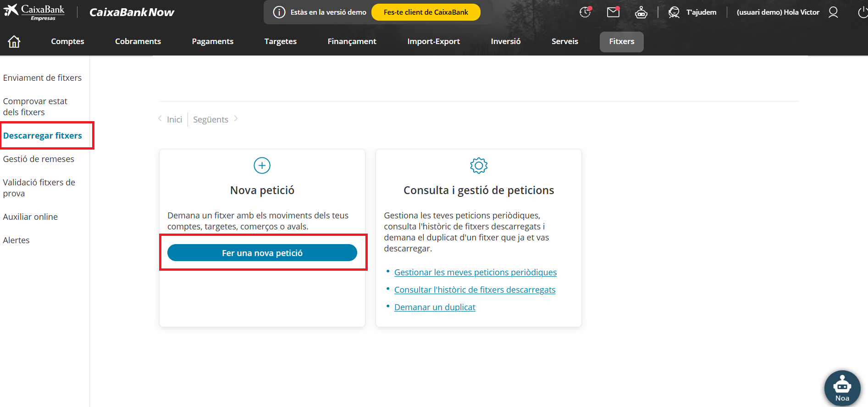Screen dimensions: 868x407
Task: Select Descarregar fitxers in sidebar
Action: point(43,135)
